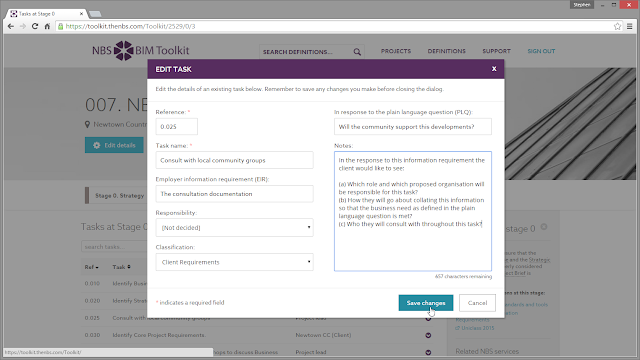Click the Save changes button
The height and width of the screenshot is (360, 640).
click(x=426, y=303)
